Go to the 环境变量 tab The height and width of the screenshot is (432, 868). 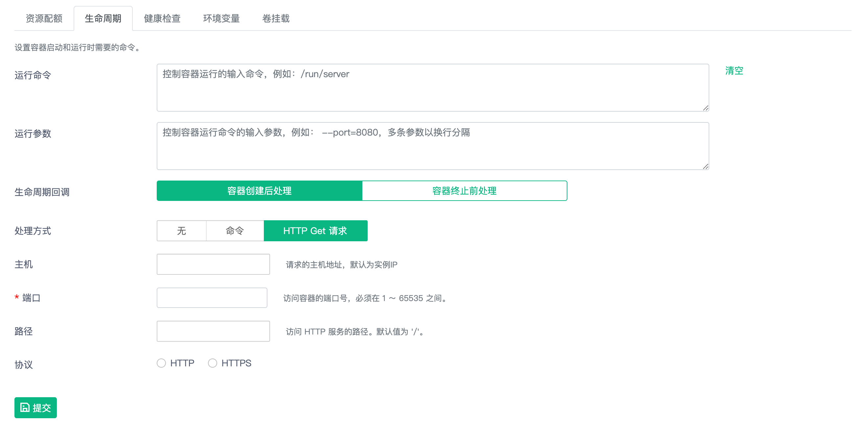click(x=221, y=18)
